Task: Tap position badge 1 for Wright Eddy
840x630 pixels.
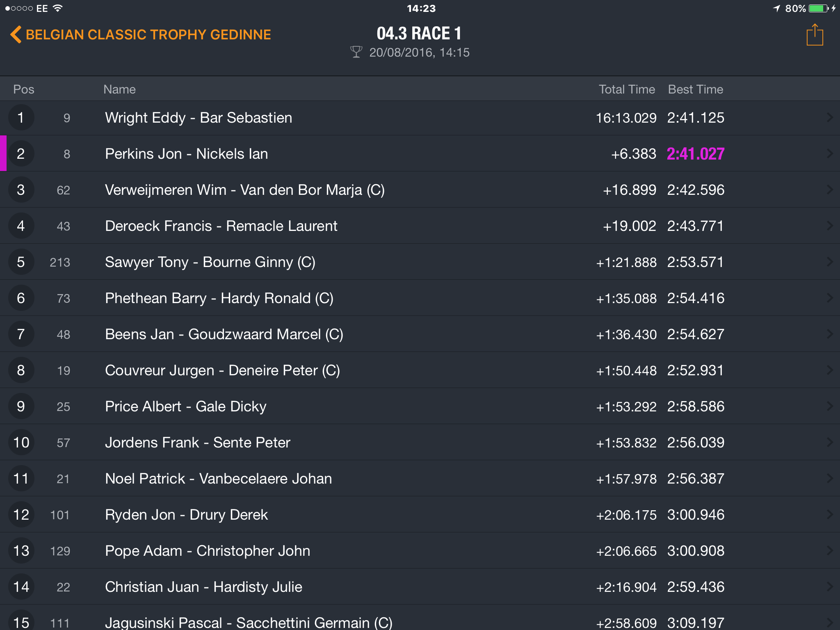Action: pyautogui.click(x=21, y=118)
